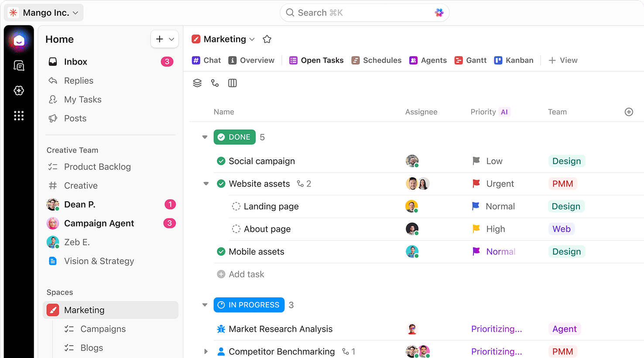Click the plus icon to add a column
This screenshot has width=644, height=358.
coord(629,112)
